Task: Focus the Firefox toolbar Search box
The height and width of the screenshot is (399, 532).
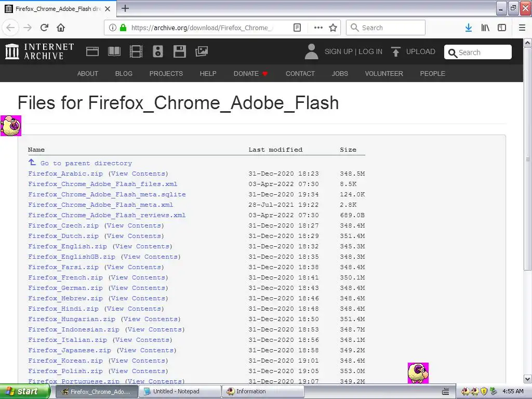Action: click(385, 28)
